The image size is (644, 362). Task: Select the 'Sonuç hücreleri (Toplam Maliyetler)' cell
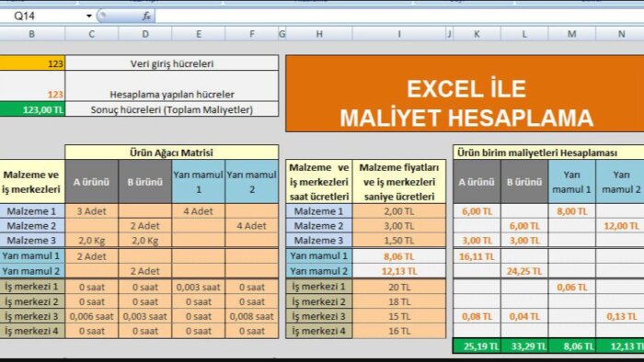172,109
